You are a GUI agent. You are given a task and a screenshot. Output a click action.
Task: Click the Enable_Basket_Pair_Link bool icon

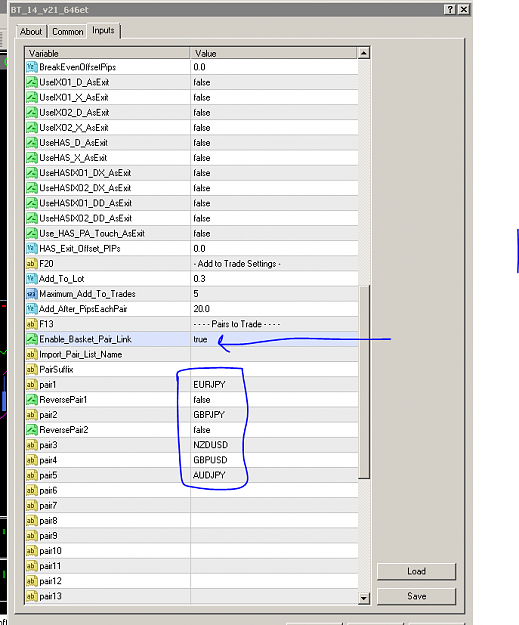[x=31, y=339]
